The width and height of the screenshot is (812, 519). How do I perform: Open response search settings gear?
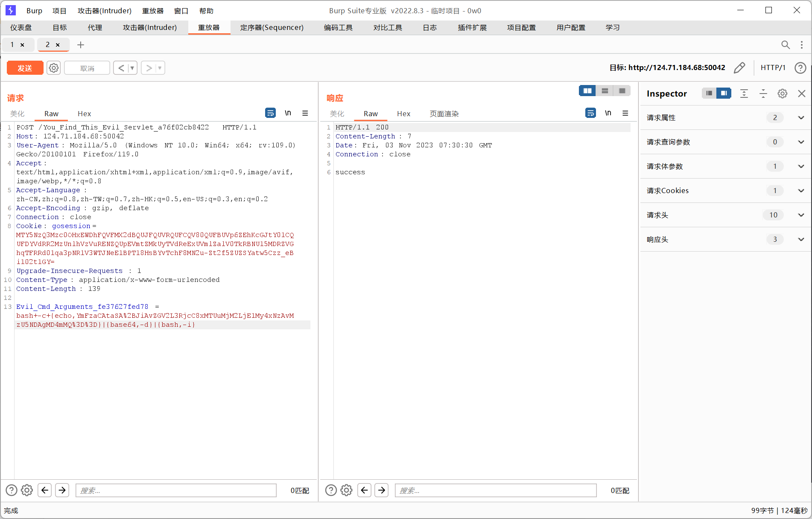(x=346, y=490)
